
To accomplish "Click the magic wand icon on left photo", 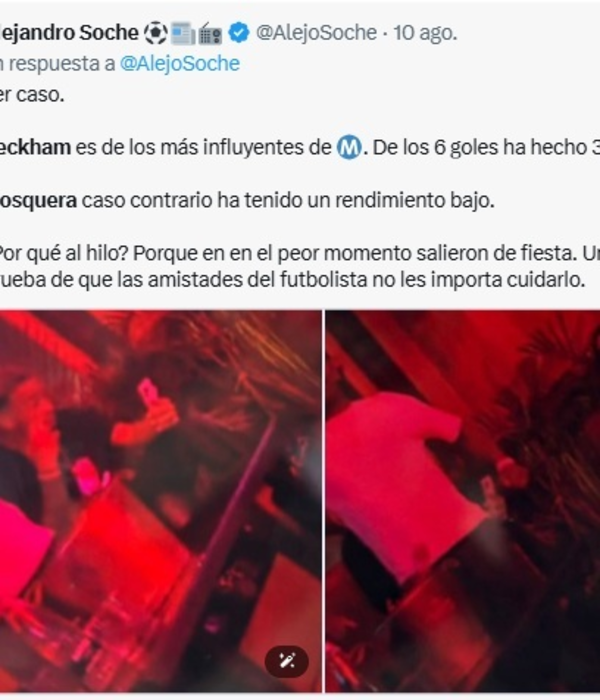I will click(x=287, y=661).
